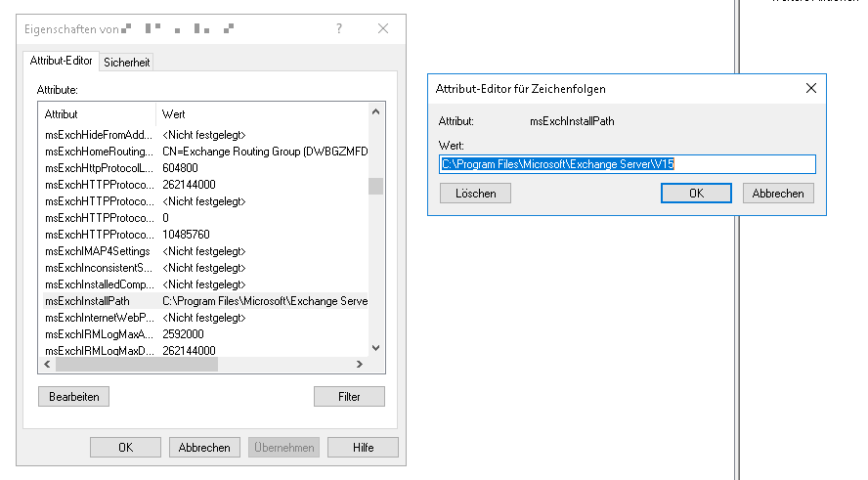The image size is (868, 480).
Task: Sort by the Wert column header
Action: (264, 114)
